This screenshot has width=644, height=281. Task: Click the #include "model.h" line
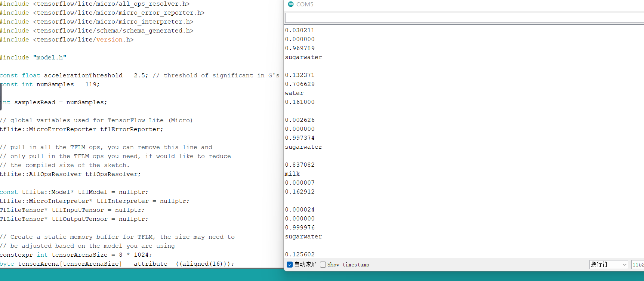33,58
